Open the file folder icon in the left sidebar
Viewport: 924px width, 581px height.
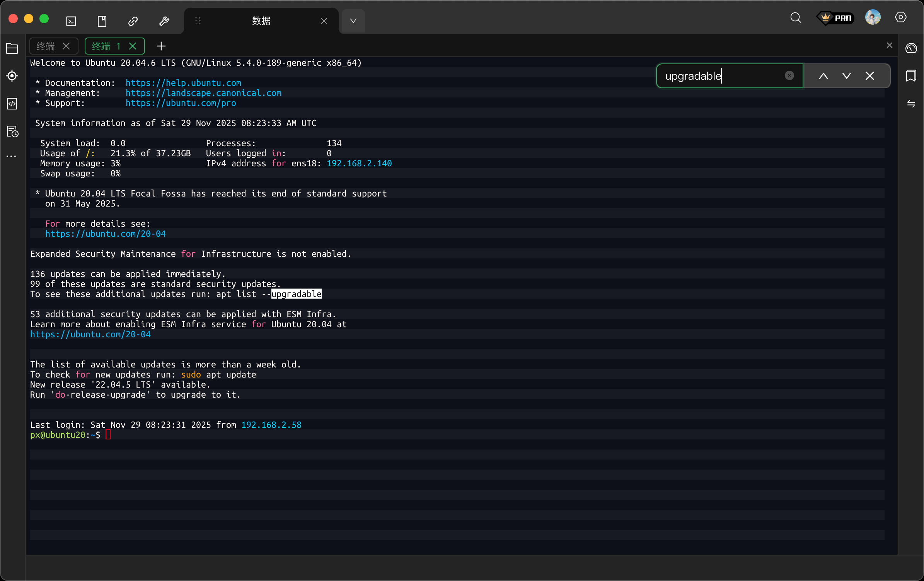tap(12, 48)
